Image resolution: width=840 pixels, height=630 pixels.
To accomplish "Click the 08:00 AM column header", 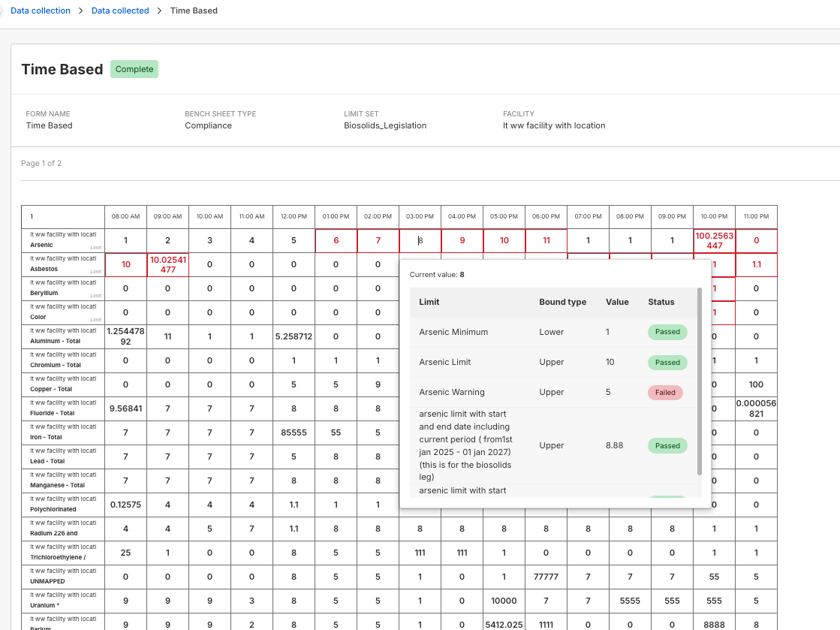I will click(x=125, y=216).
